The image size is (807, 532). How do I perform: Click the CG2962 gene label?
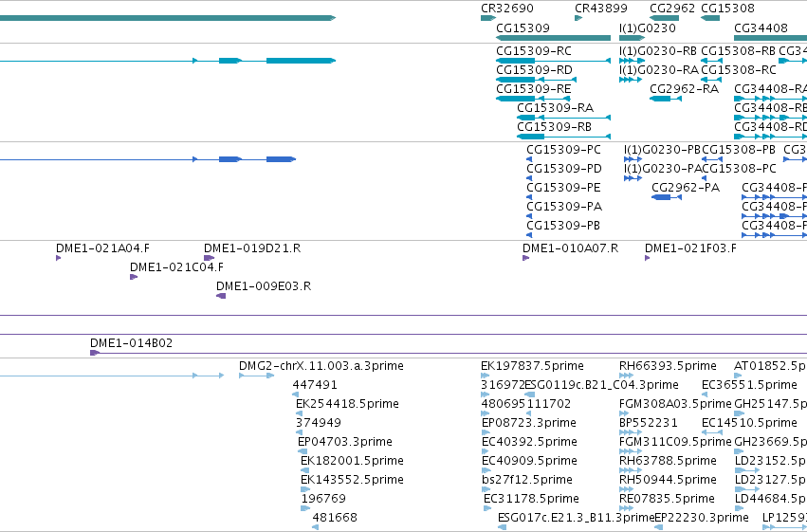[x=672, y=9]
